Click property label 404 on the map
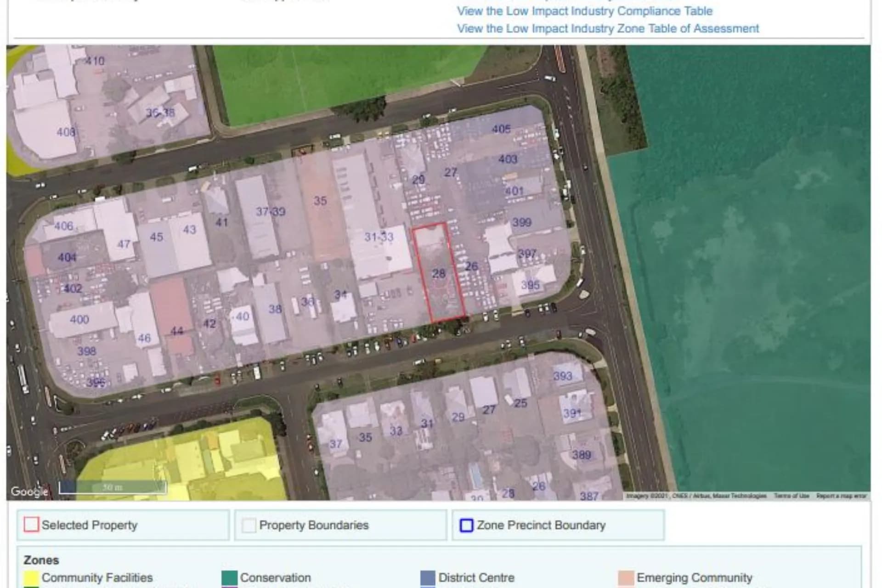The image size is (882, 588). tap(67, 257)
